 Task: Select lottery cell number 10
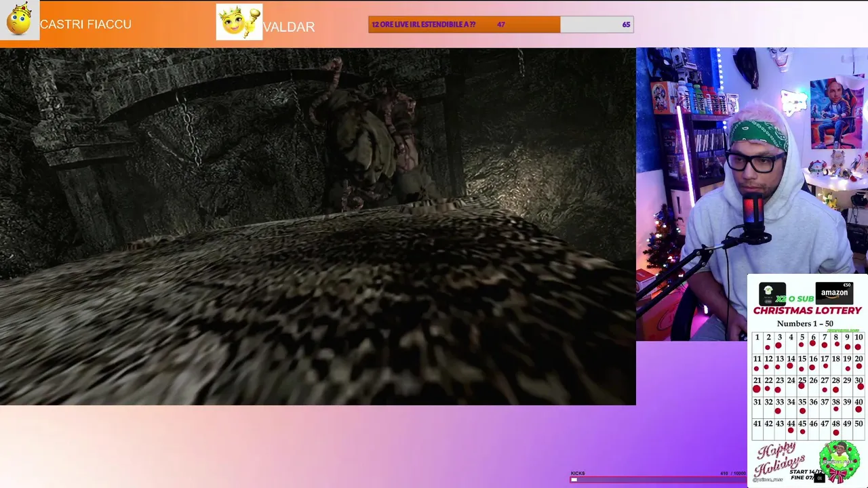[859, 342]
